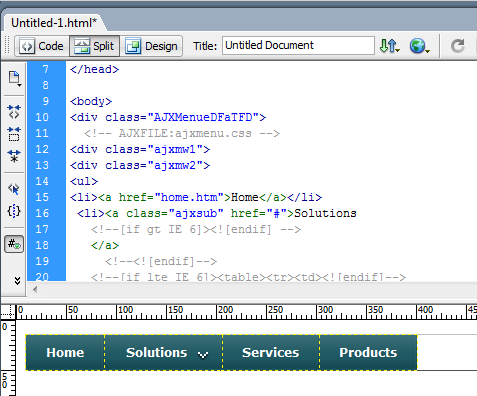The height and width of the screenshot is (396, 477).
Task: Click the [if gt IE 6] comment
Action: (x=196, y=229)
